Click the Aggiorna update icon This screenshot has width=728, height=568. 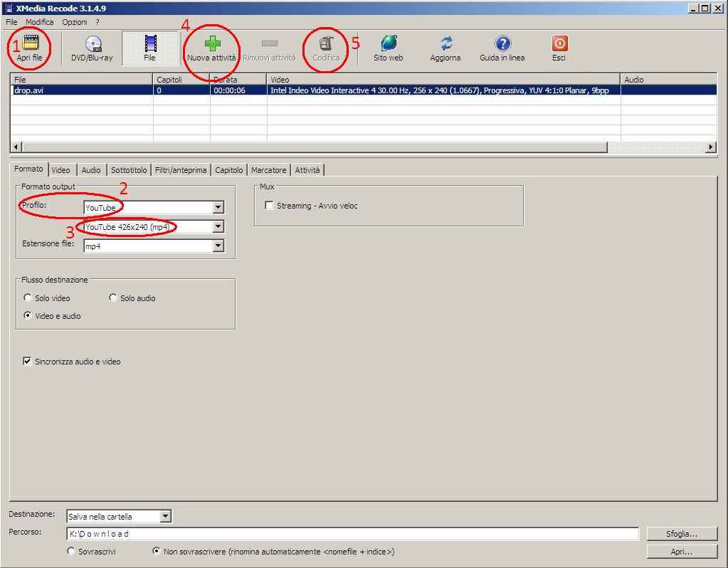(x=445, y=45)
